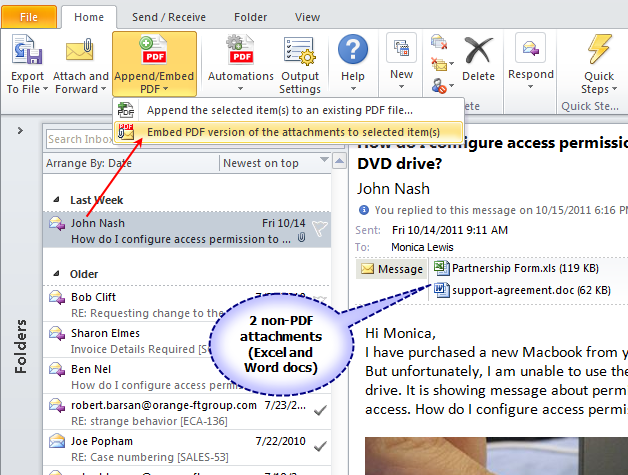Click the Ignore conversation icon
The height and width of the screenshot is (475, 628).
439,42
